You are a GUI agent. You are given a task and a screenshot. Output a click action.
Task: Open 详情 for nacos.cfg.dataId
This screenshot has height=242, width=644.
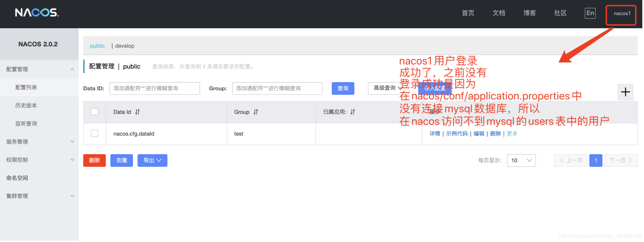click(x=435, y=133)
